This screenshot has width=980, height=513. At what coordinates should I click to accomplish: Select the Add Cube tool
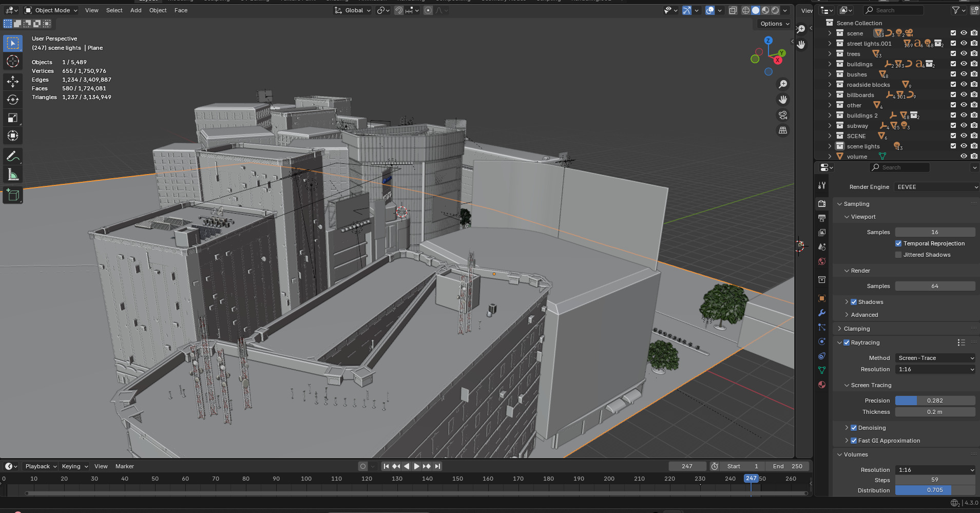[13, 195]
